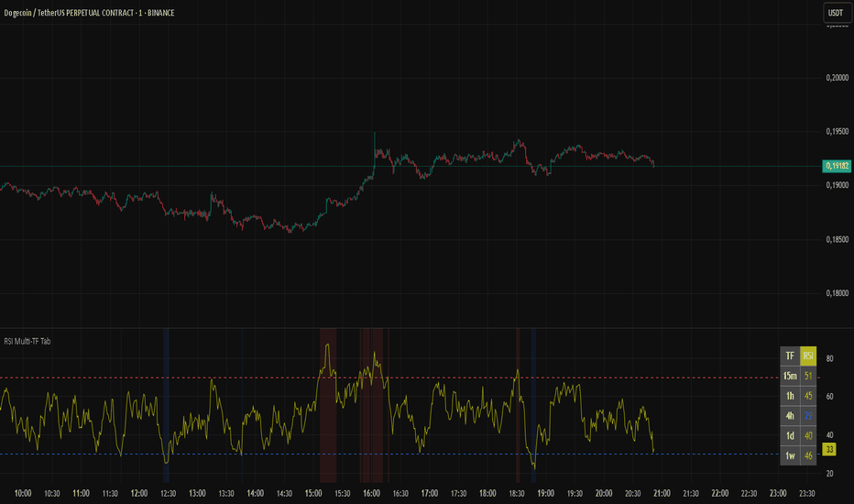Click the 15:00 time axis label
This screenshot has width=854, height=504.
point(313,493)
